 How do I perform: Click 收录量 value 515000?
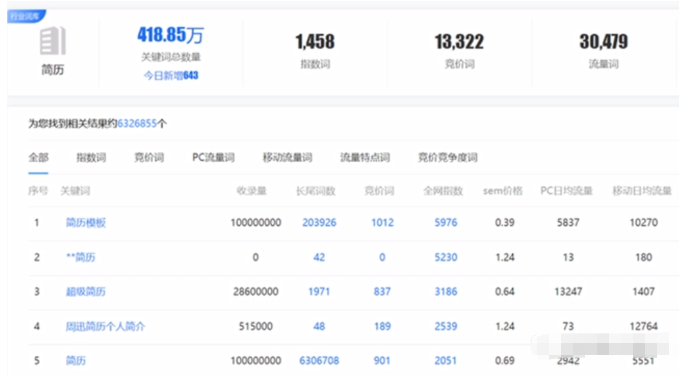tap(256, 326)
